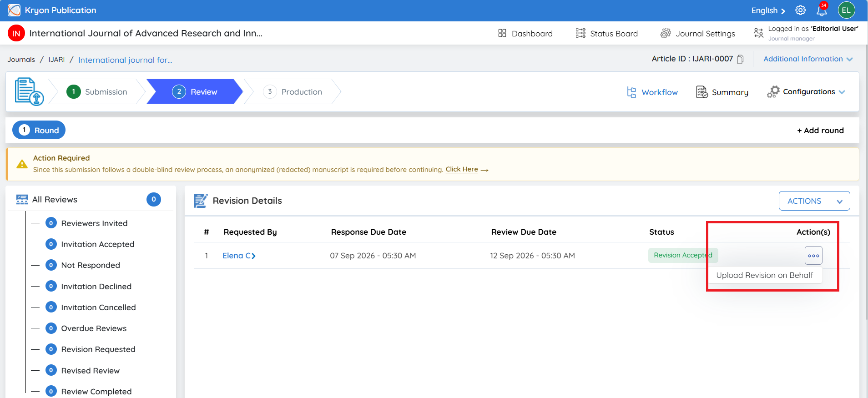Change language from English selector
This screenshot has height=398, width=868.
click(768, 10)
